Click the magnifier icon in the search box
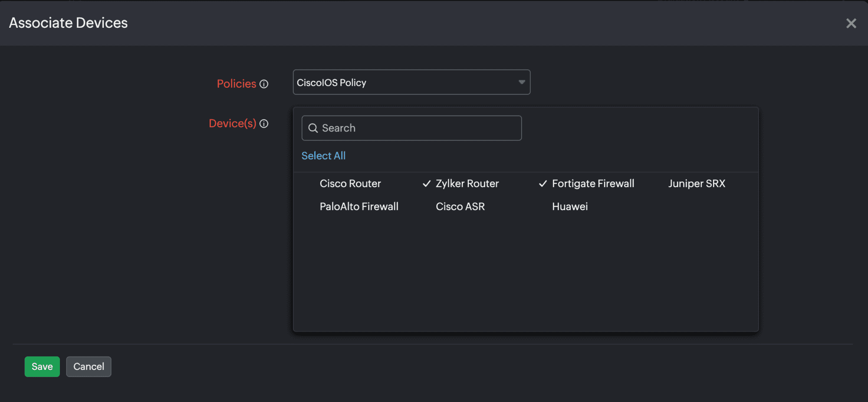Image resolution: width=868 pixels, height=402 pixels. (313, 128)
